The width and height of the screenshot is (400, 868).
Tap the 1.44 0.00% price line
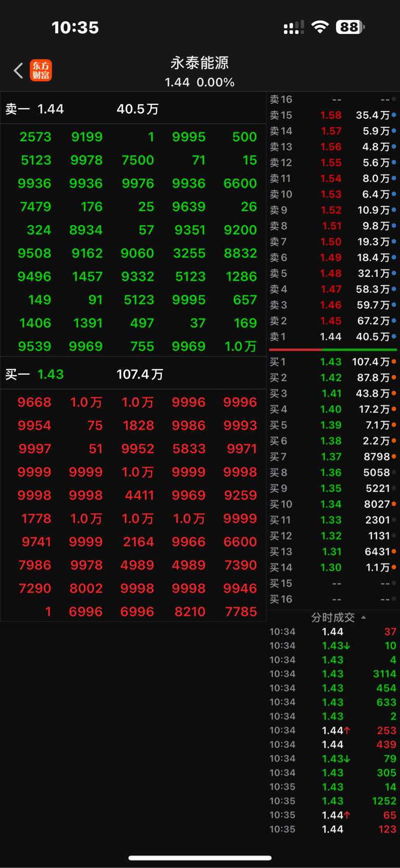click(199, 82)
